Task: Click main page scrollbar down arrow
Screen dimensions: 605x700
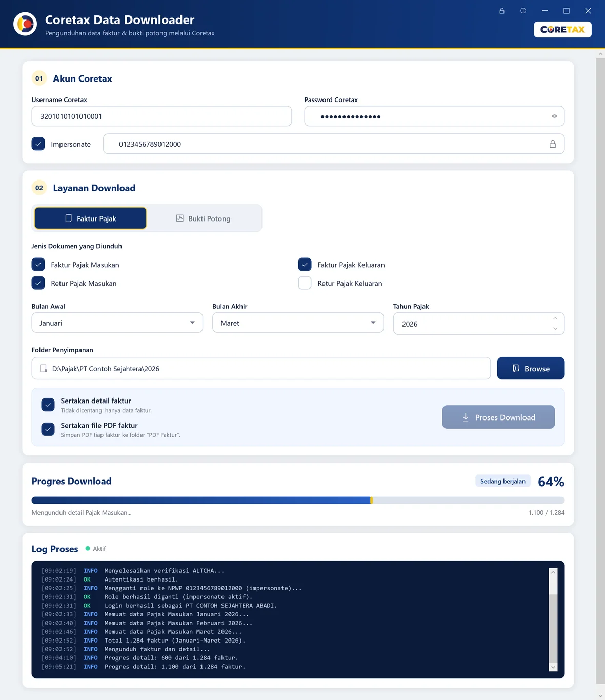Action: click(x=600, y=695)
